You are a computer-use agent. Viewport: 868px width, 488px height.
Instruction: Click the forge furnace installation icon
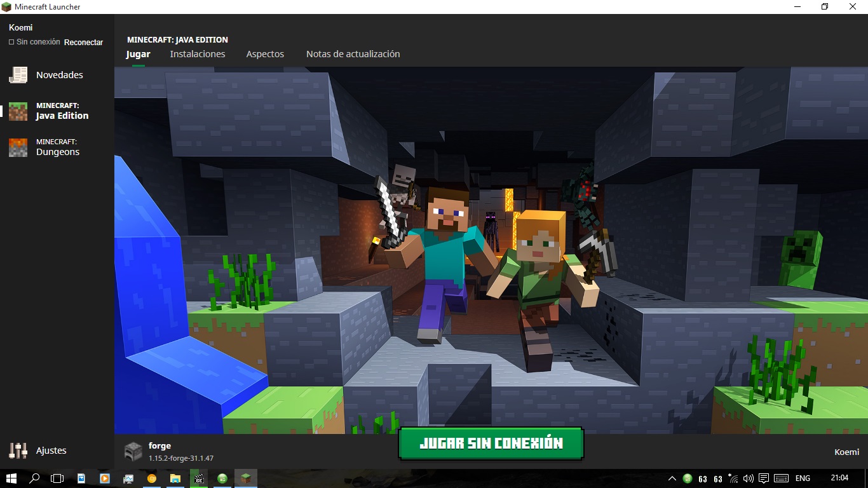[133, 451]
